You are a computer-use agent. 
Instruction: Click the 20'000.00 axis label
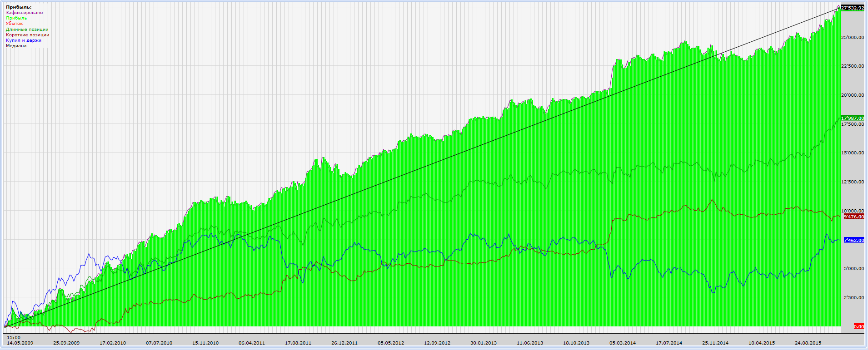[853, 95]
